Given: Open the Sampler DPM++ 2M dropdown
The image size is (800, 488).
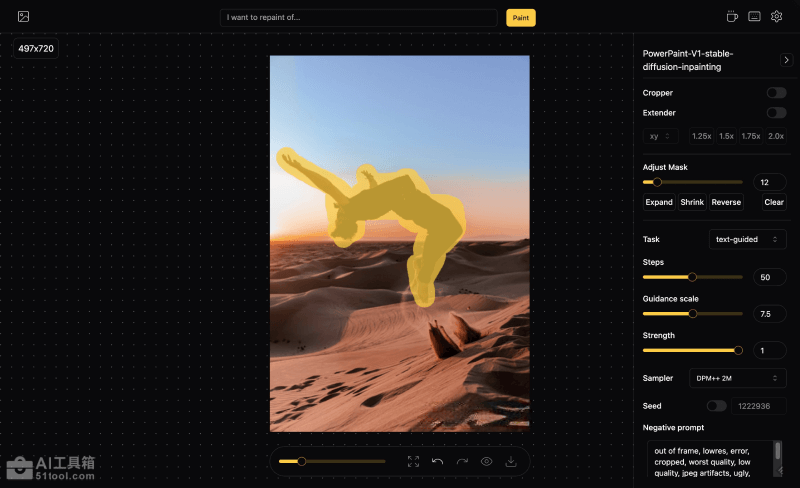Looking at the screenshot, I should click(737, 378).
